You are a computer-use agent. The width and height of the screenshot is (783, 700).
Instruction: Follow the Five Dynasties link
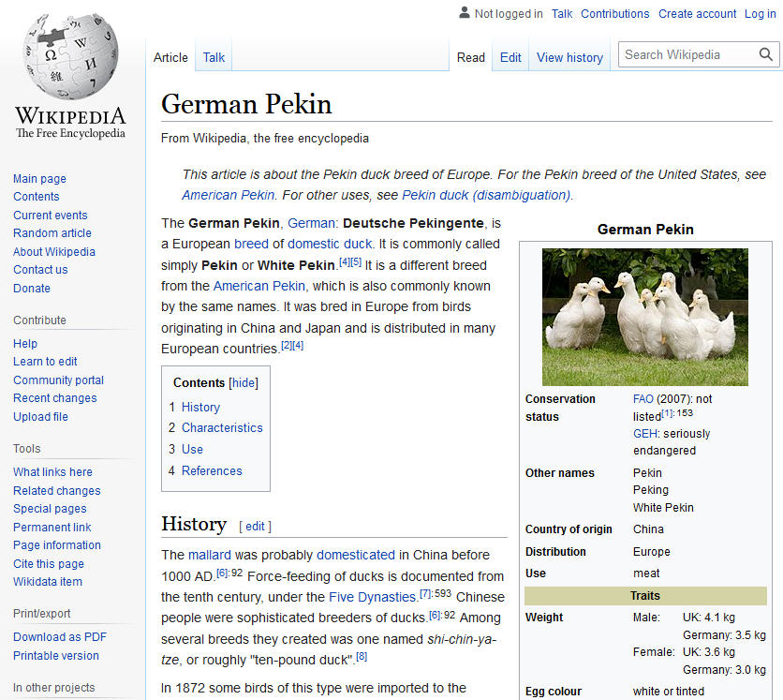(372, 597)
